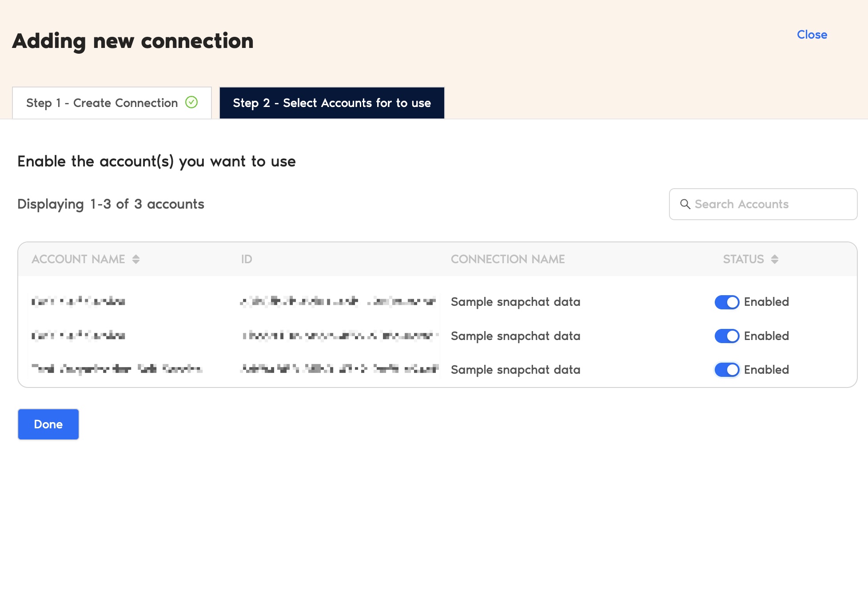Image resolution: width=868 pixels, height=593 pixels.
Task: Select second row's Sample snapchat data cell
Action: point(516,336)
